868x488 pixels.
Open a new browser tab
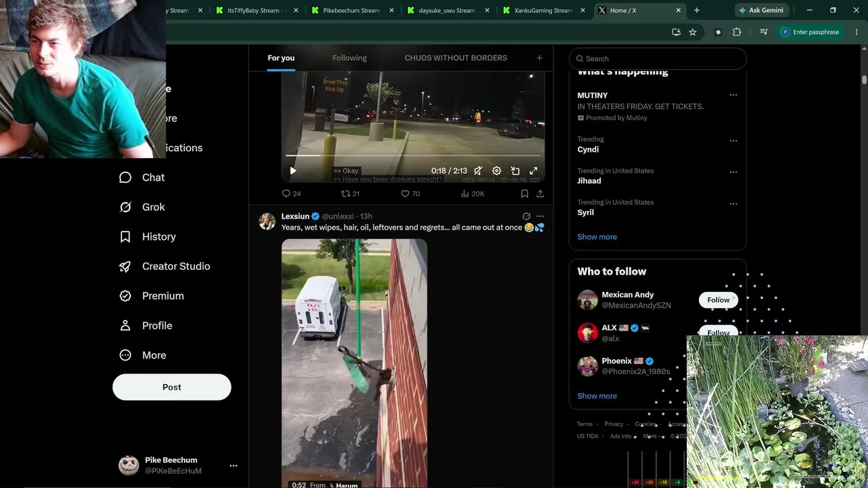click(x=696, y=10)
